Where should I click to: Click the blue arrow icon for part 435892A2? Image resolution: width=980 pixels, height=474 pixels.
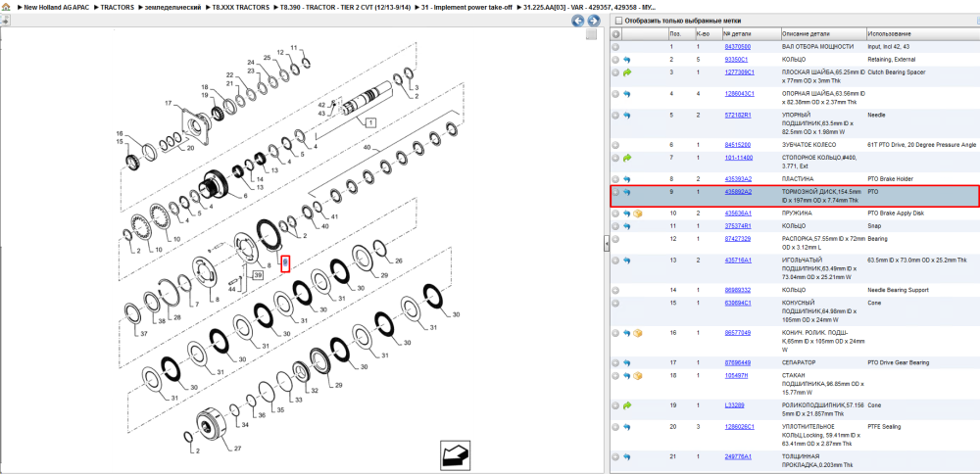click(x=627, y=192)
